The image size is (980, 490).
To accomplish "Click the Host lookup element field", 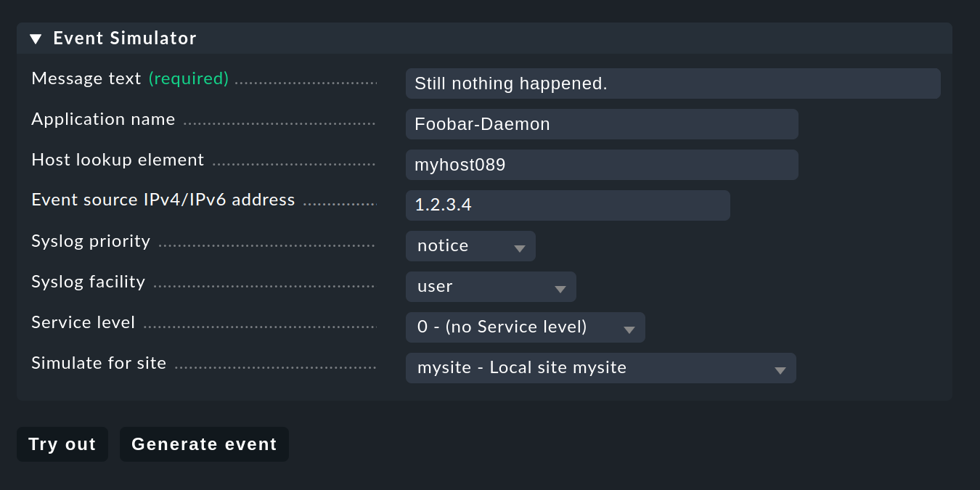I will (602, 165).
